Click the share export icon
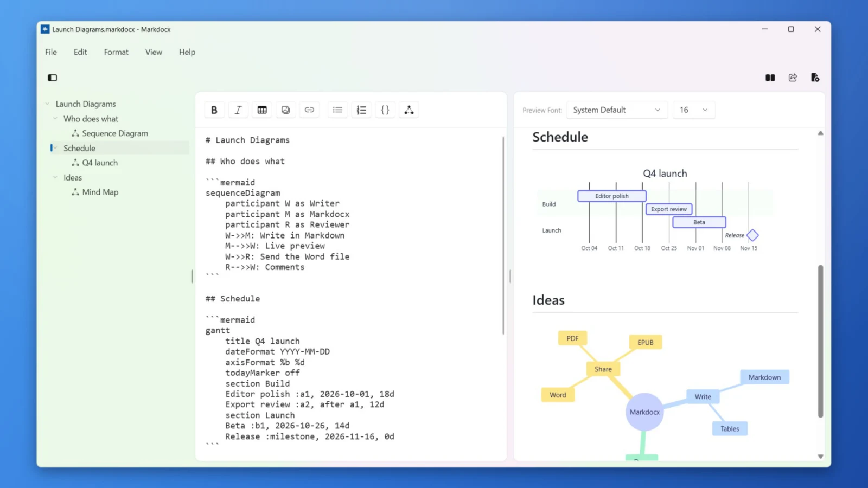This screenshot has width=868, height=488. tap(793, 78)
